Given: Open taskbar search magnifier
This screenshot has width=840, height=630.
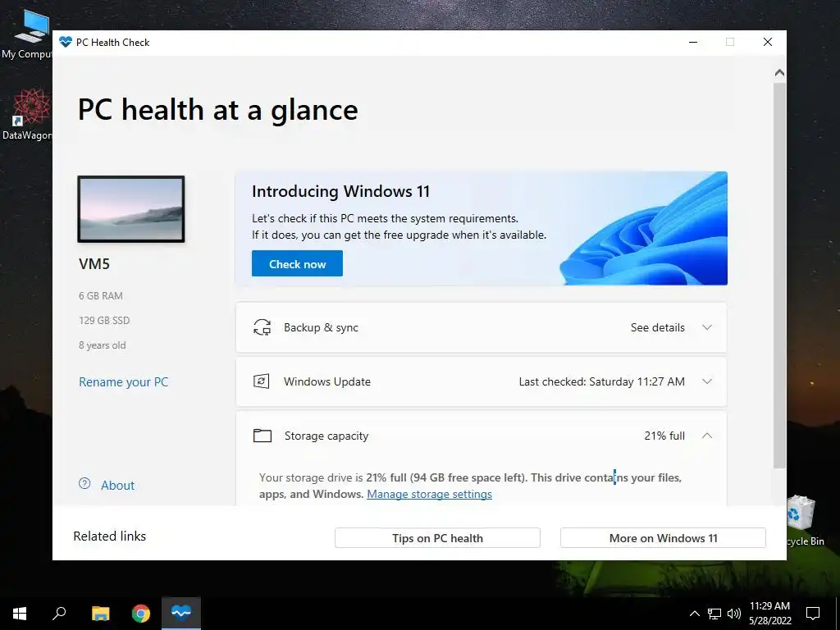Looking at the screenshot, I should tap(59, 614).
